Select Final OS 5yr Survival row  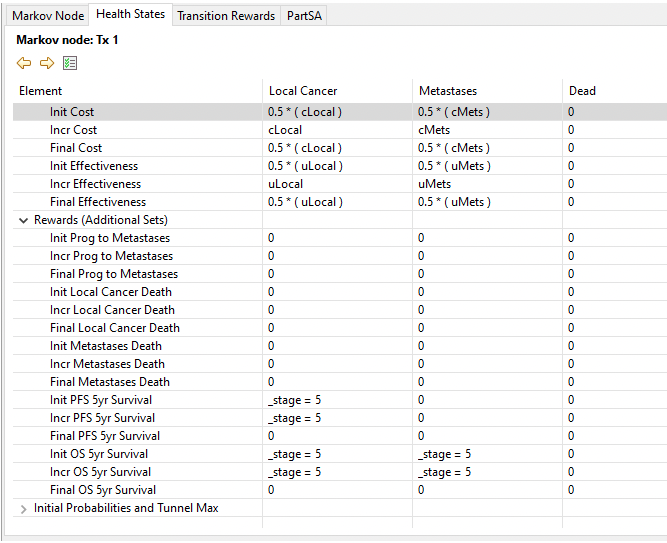click(x=340, y=490)
